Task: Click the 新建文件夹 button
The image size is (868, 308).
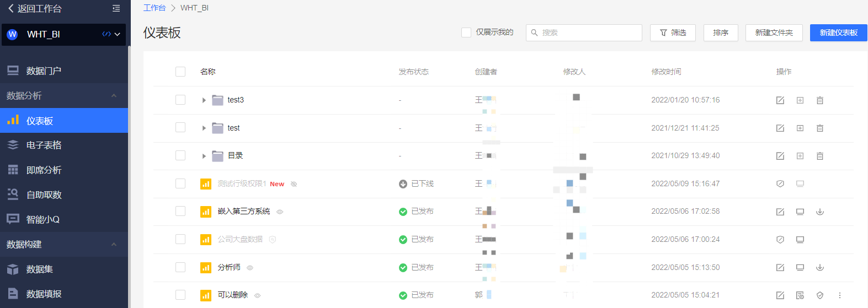Action: pyautogui.click(x=774, y=33)
